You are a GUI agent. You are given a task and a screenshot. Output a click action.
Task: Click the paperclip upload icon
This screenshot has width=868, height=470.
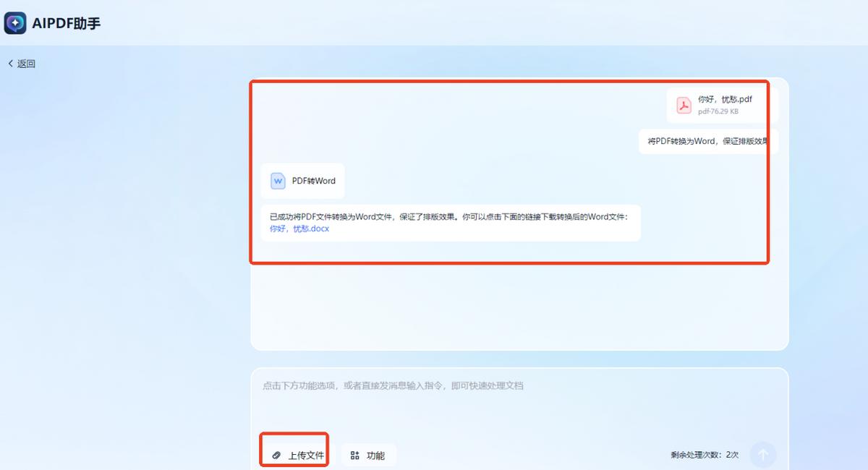[276, 456]
